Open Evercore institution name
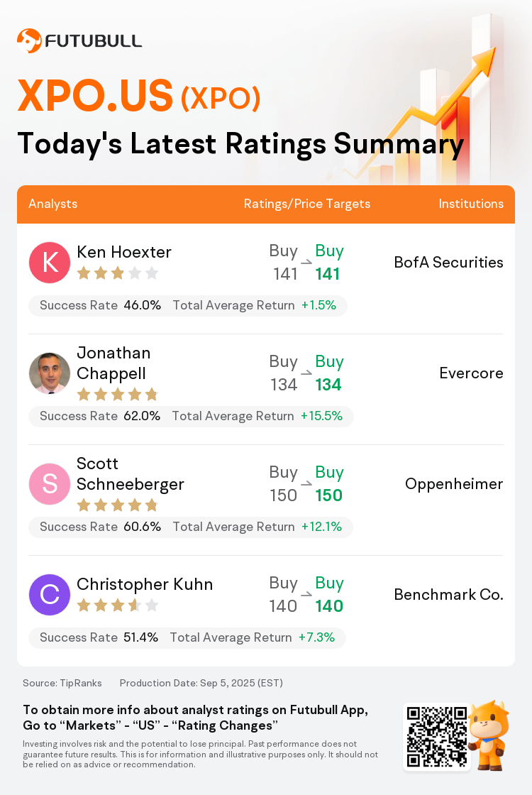The height and width of the screenshot is (795, 532). point(471,373)
